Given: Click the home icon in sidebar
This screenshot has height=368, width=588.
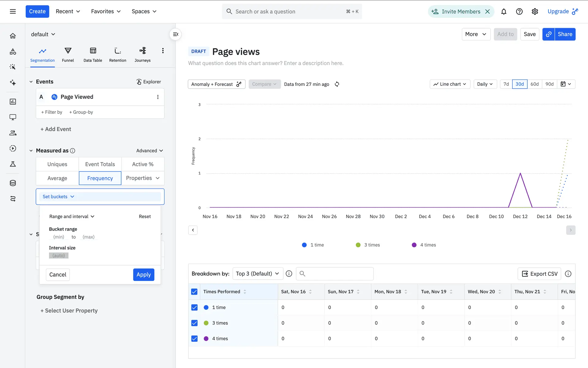Looking at the screenshot, I should point(13,36).
